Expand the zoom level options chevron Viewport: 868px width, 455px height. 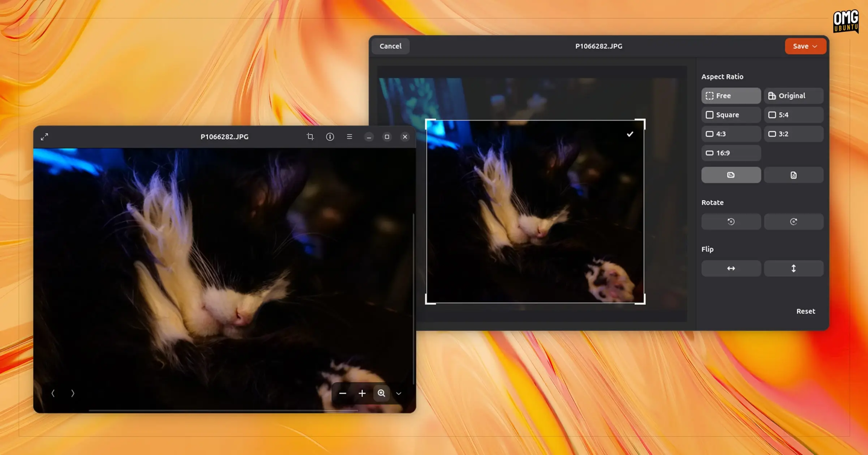pos(398,394)
